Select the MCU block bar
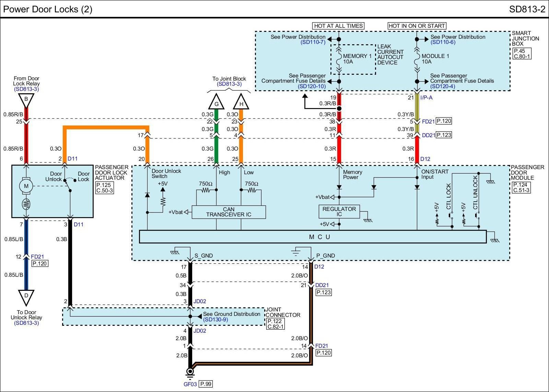The width and height of the screenshot is (549, 392). (313, 237)
